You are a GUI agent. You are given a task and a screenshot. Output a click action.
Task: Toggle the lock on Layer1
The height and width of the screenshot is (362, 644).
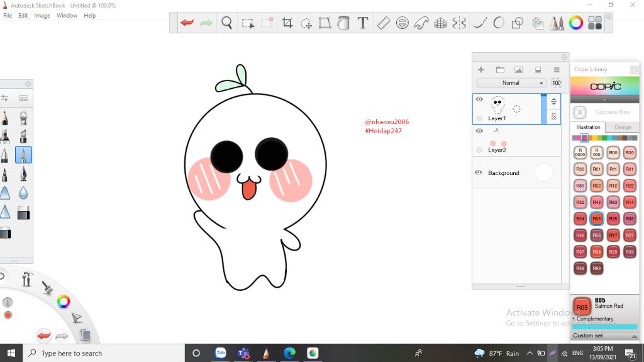point(553,116)
